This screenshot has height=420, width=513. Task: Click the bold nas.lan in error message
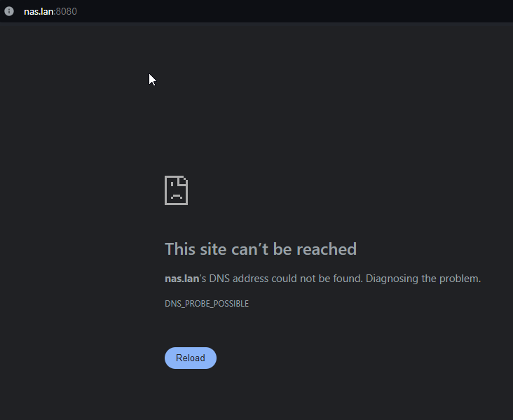click(x=182, y=279)
